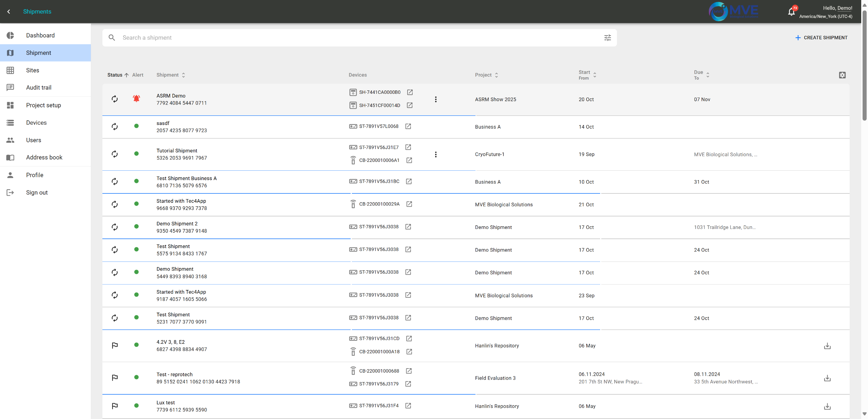Open Devices in the sidebar

point(36,123)
